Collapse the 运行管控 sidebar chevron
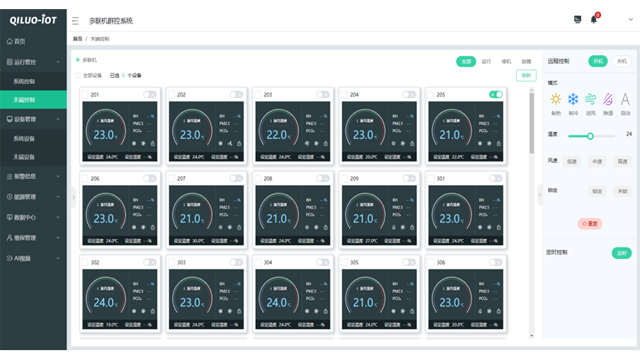Screen dimensions: 640x360 click(58, 62)
